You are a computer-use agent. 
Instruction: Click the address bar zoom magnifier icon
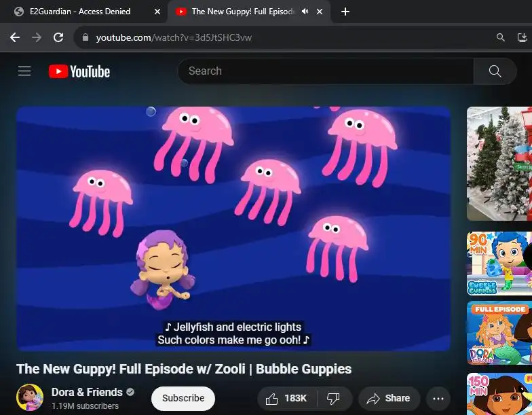[501, 37]
